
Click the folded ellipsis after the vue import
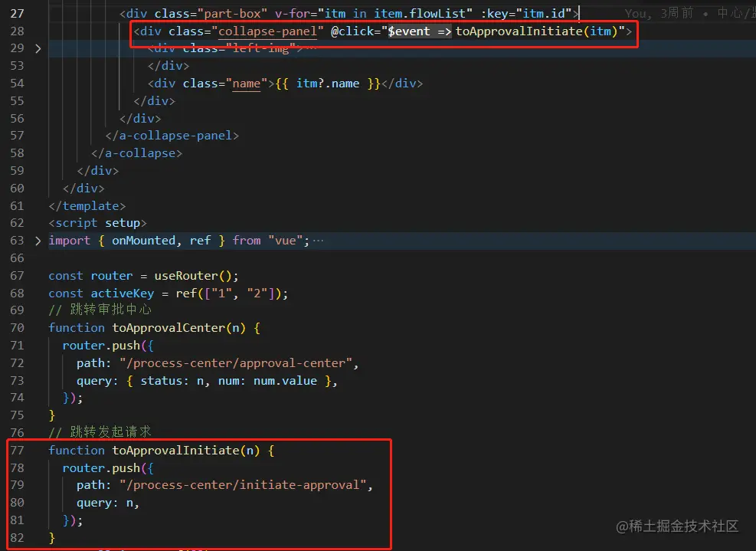tap(318, 241)
